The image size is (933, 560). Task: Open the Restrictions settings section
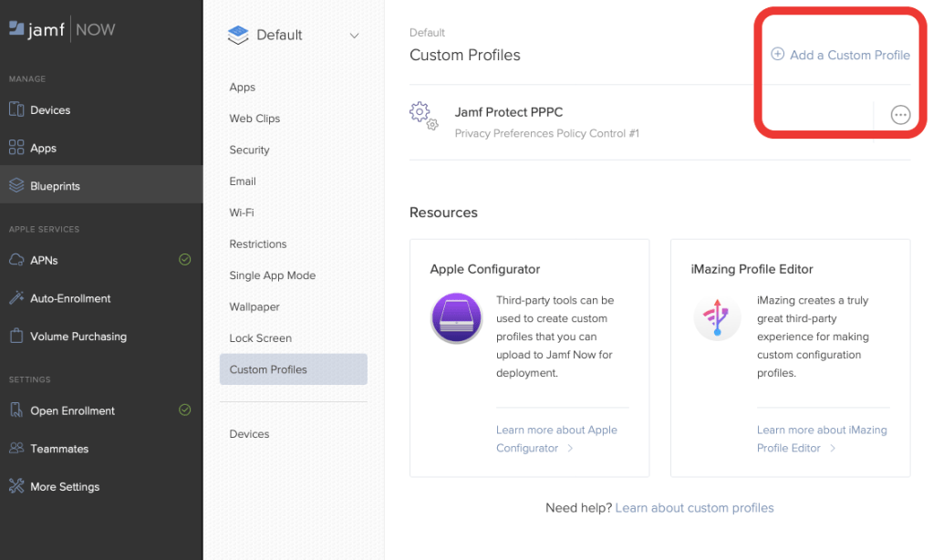pyautogui.click(x=257, y=244)
